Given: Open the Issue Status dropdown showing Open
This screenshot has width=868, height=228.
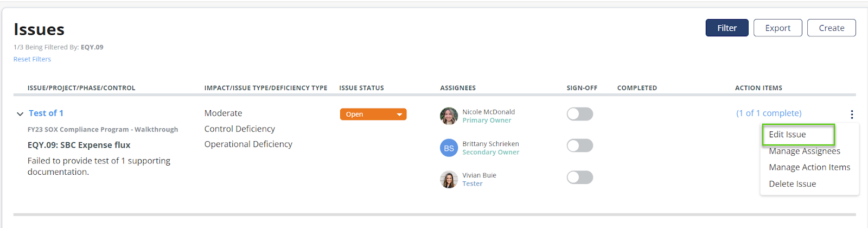Looking at the screenshot, I should (x=373, y=114).
